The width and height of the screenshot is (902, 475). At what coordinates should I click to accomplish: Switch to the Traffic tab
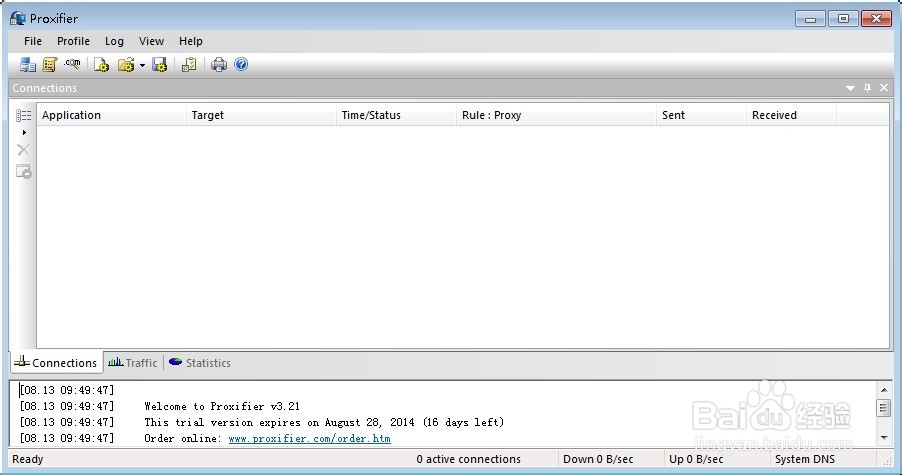coord(133,363)
